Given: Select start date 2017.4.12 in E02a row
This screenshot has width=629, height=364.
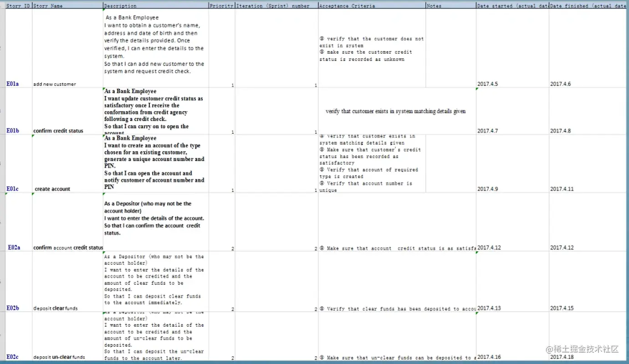Looking at the screenshot, I should point(489,248).
